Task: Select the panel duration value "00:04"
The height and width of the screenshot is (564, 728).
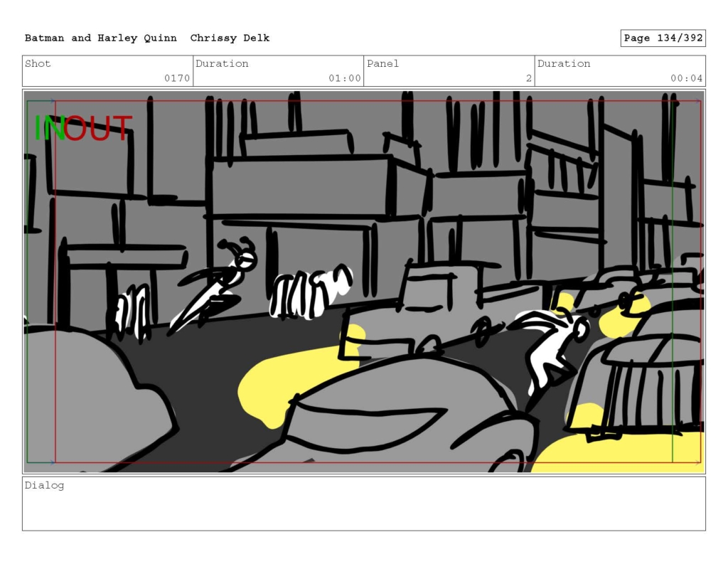Action: [x=686, y=78]
